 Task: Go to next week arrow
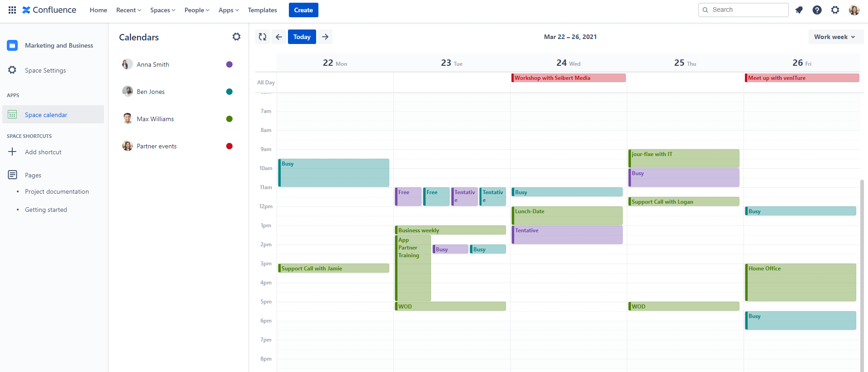coord(325,37)
